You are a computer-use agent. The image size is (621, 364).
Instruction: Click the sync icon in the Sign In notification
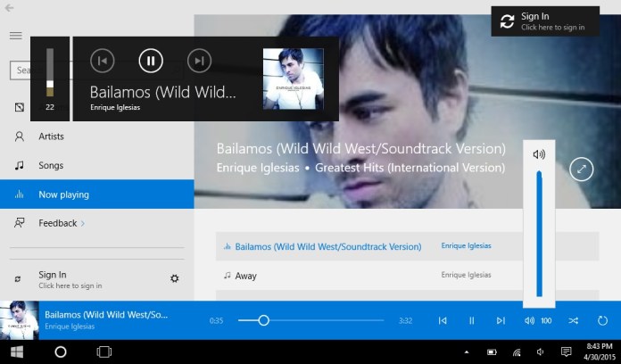click(x=507, y=21)
